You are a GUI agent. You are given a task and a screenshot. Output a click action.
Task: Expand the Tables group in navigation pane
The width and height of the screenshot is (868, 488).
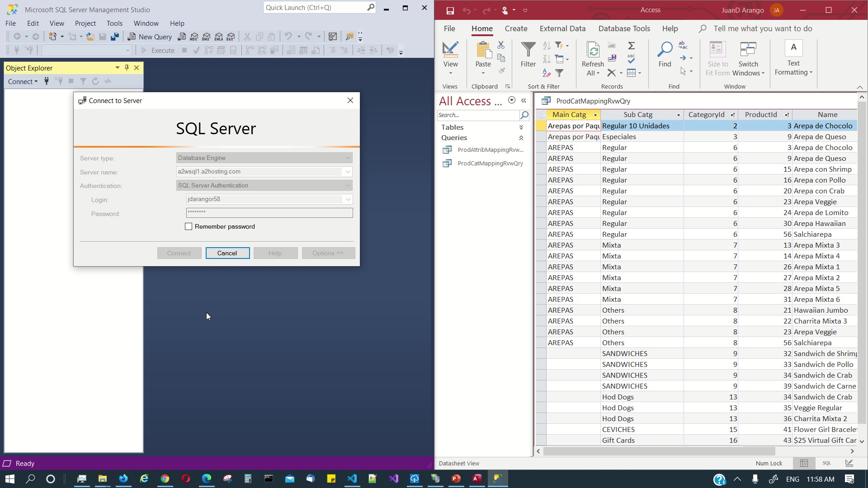coord(521,127)
